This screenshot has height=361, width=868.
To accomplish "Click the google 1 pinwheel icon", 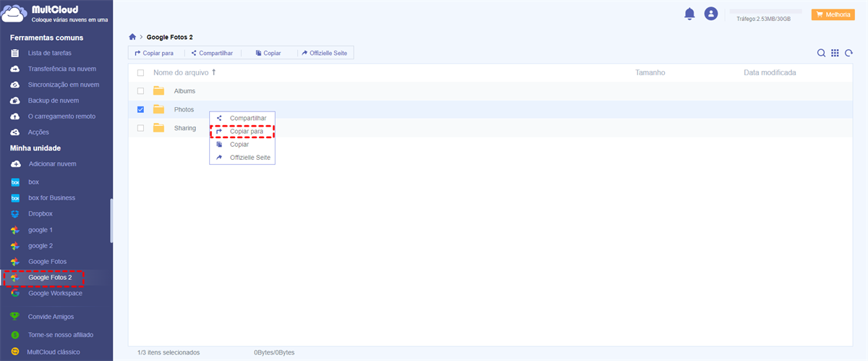I will click(14, 230).
